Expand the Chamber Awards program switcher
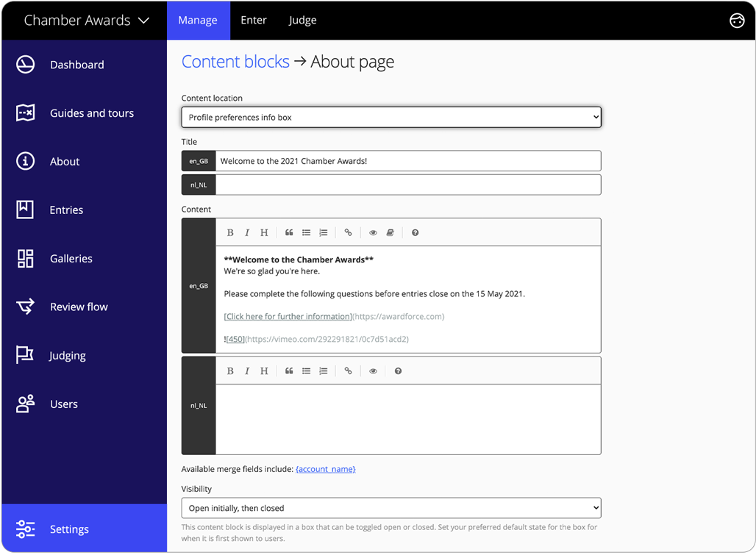This screenshot has width=756, height=555. point(85,20)
